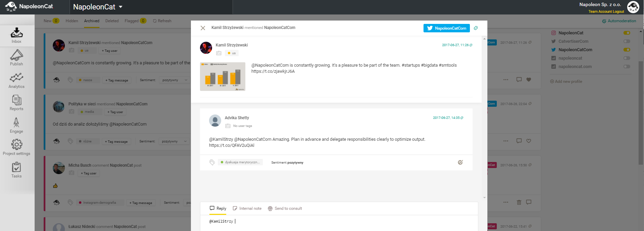Open timestamp link 2017-06-27, 11:26 in dialog
Image resolution: width=644 pixels, height=231 pixels.
[457, 45]
